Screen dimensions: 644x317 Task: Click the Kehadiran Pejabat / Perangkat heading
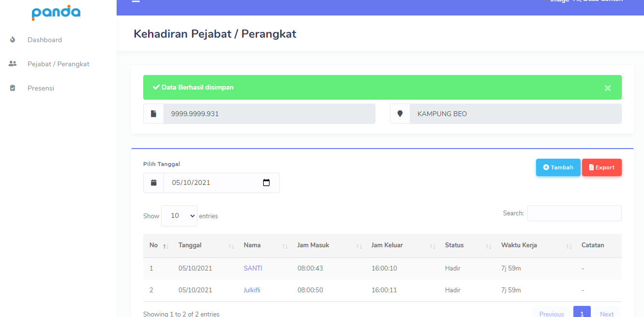coord(215,34)
